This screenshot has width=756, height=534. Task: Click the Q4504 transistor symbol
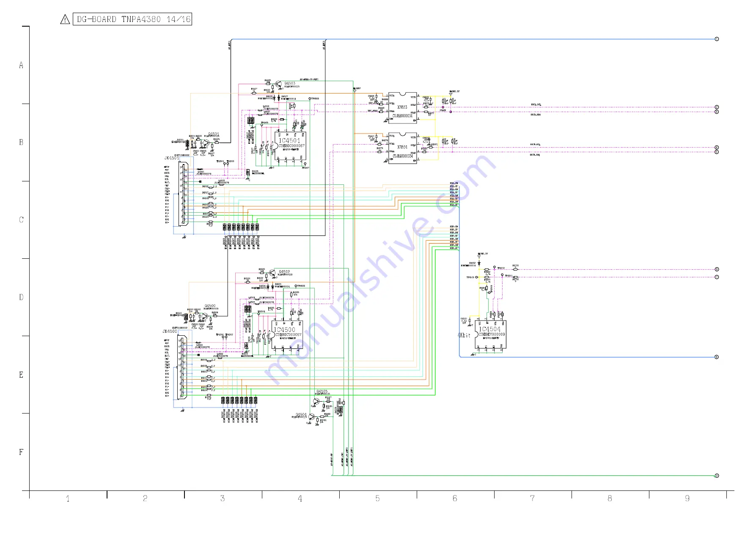312,417
